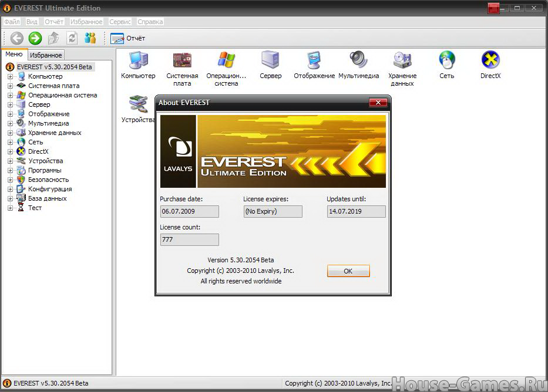548x392 pixels.
Task: Expand the Операционная система tree node
Action: point(10,95)
